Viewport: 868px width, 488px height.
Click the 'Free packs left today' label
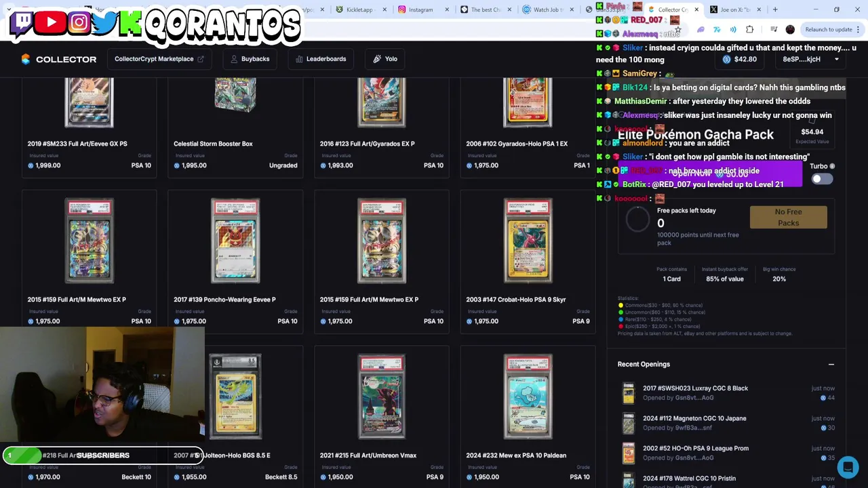coord(686,211)
